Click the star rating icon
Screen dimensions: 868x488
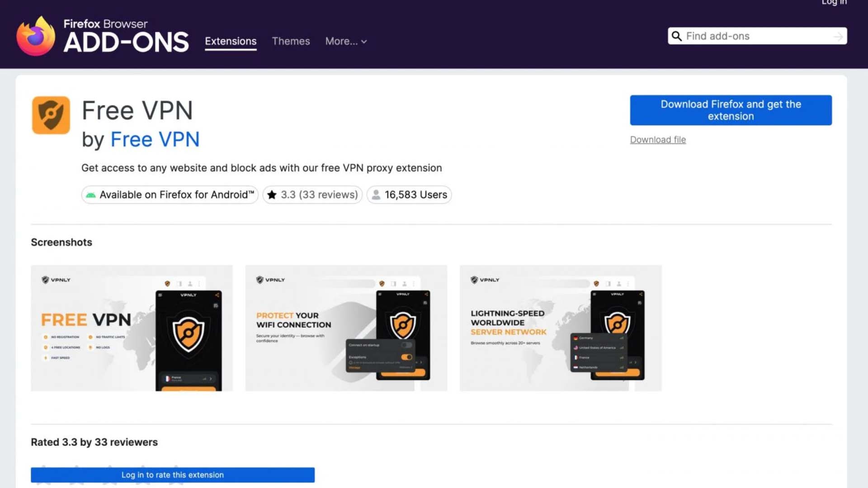(x=272, y=195)
